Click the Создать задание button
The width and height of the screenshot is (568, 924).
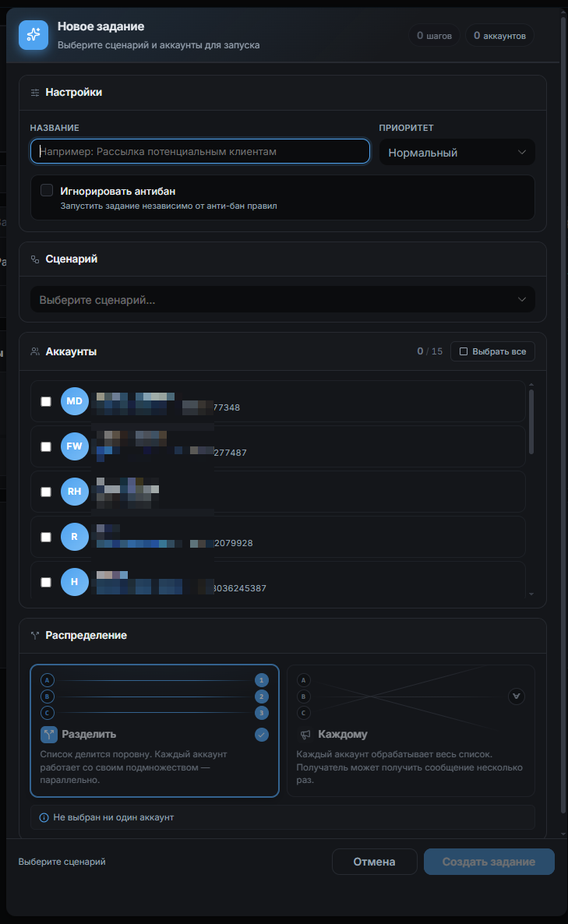pyautogui.click(x=489, y=862)
